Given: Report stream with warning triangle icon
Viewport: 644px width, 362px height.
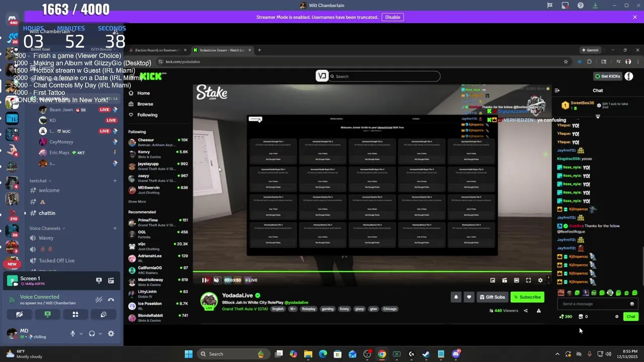Looking at the screenshot, I should [x=539, y=311].
